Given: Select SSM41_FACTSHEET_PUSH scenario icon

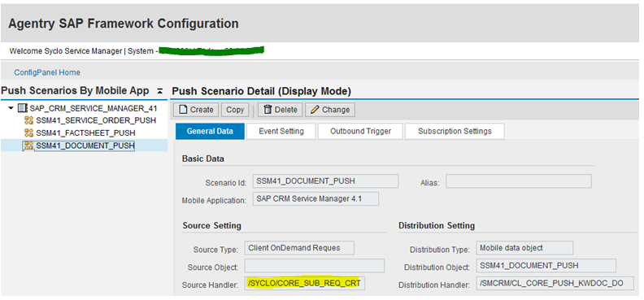Looking at the screenshot, I should click(x=28, y=133).
